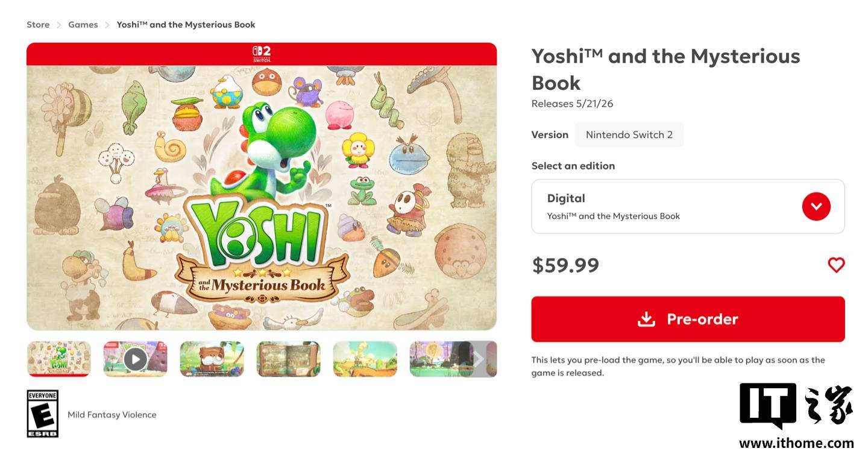Expand the Digital edition dropdown arrow

click(x=816, y=206)
